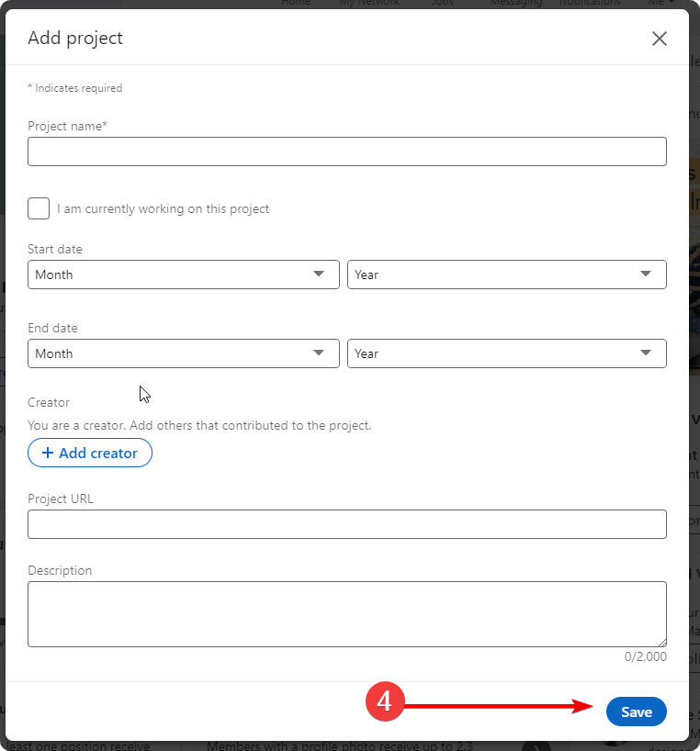Expand the End date Year dropdown
700x751 pixels.
506,353
